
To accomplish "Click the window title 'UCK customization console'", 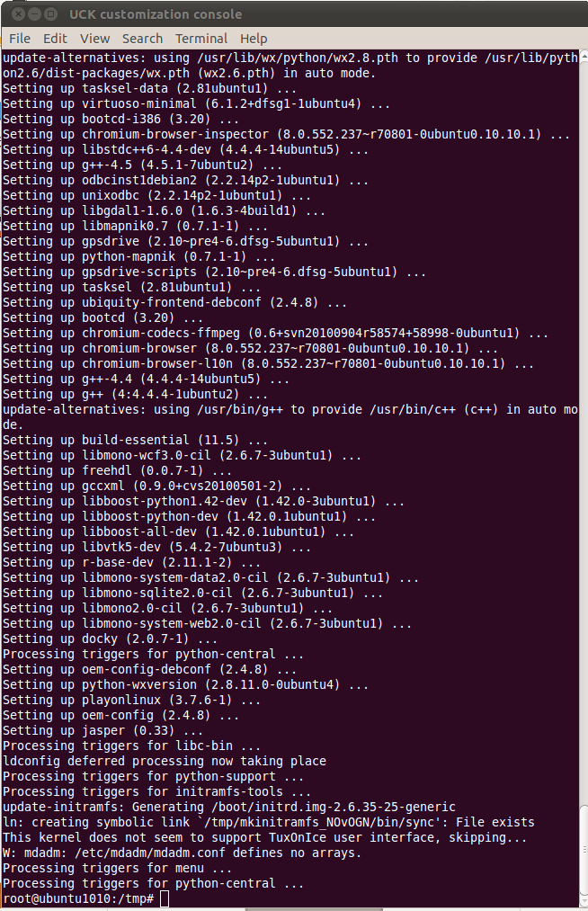I will click(x=156, y=14).
